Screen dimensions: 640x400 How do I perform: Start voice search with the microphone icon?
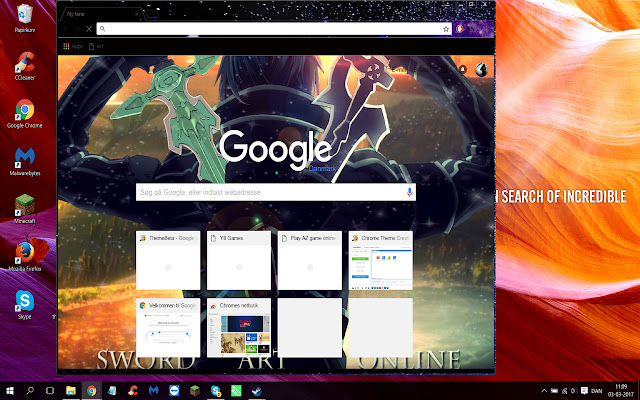point(409,192)
